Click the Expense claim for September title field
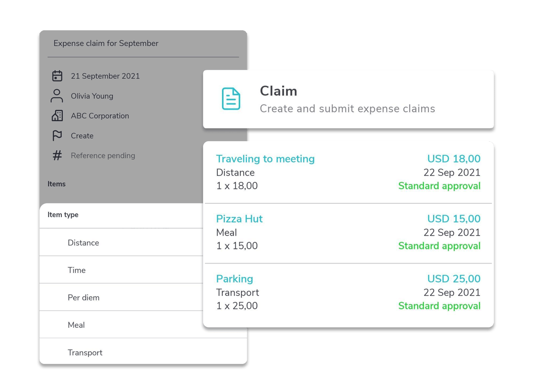Viewport: 549px width, 392px height. point(106,43)
